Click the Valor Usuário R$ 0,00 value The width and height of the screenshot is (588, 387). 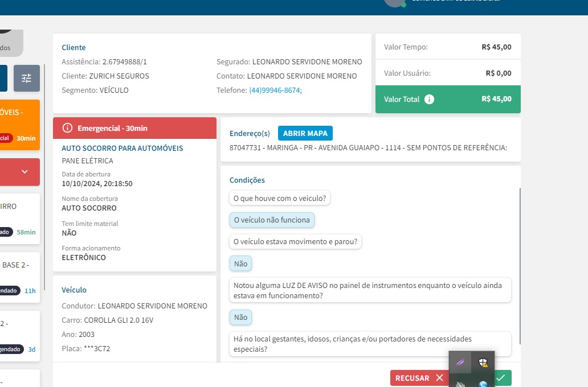[499, 73]
